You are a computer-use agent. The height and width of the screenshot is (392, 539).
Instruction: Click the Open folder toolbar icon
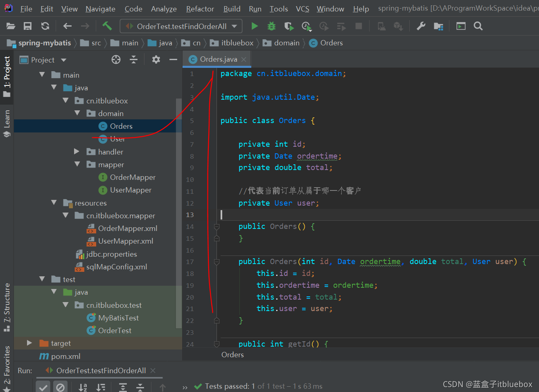click(11, 26)
